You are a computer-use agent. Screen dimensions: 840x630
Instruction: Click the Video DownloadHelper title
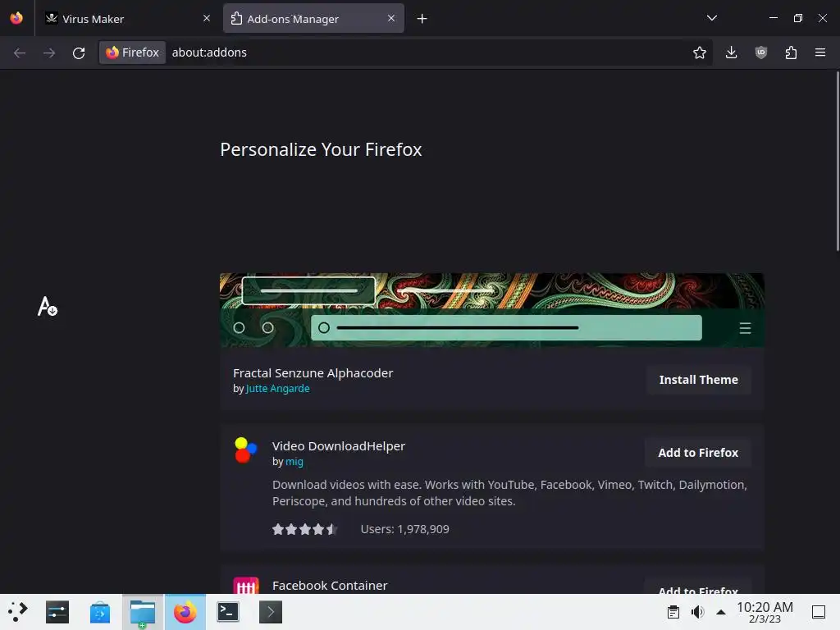[x=339, y=446]
